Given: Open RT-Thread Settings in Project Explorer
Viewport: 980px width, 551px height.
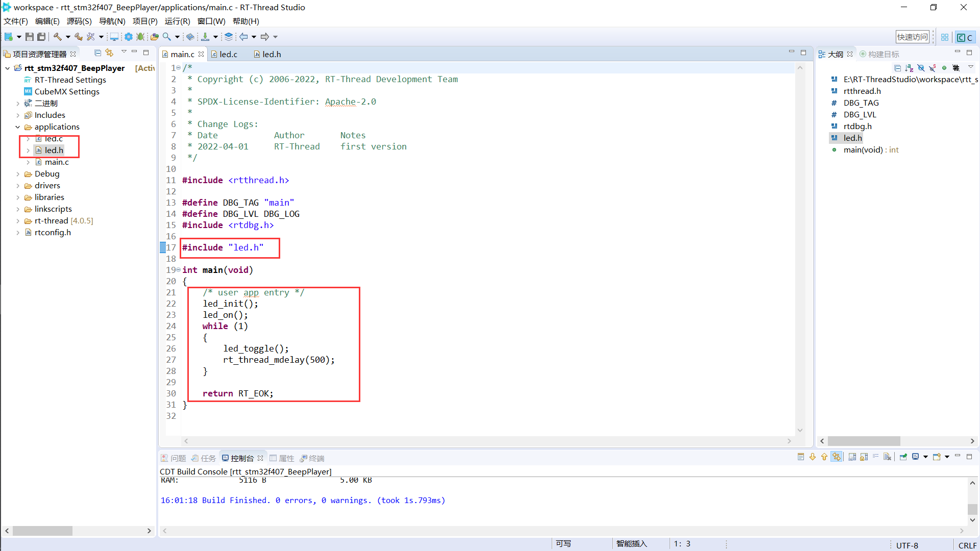Looking at the screenshot, I should (70, 80).
